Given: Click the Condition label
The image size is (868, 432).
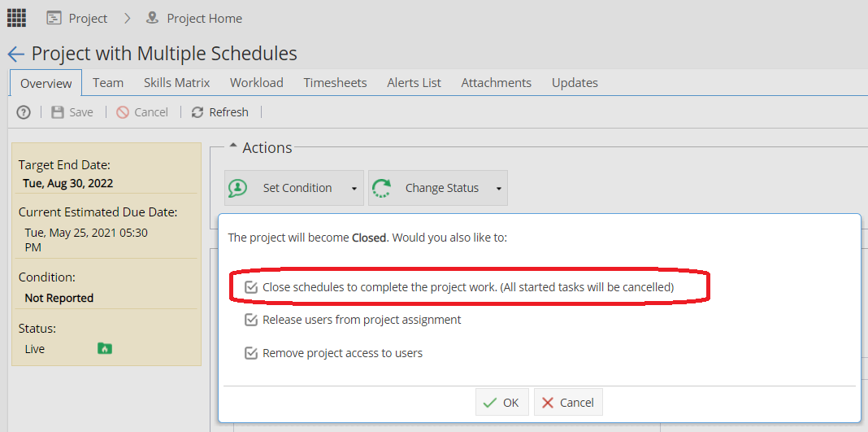Looking at the screenshot, I should pyautogui.click(x=47, y=277).
